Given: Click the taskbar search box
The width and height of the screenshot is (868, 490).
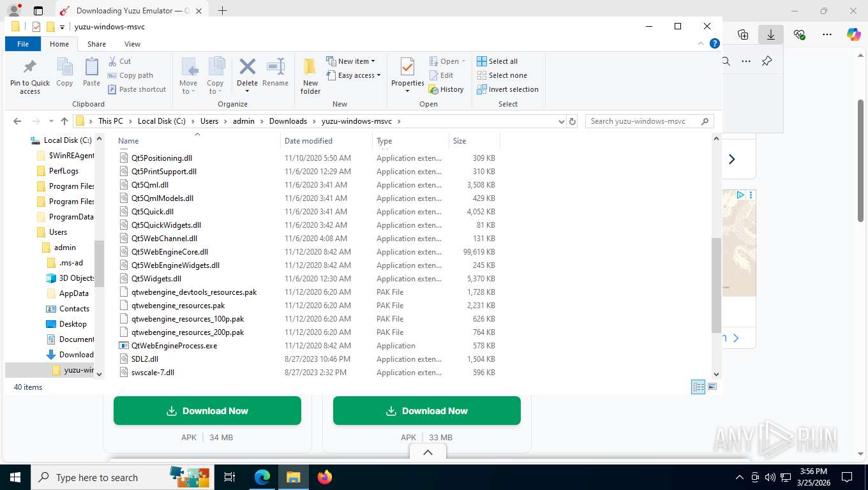Looking at the screenshot, I should click(x=121, y=477).
